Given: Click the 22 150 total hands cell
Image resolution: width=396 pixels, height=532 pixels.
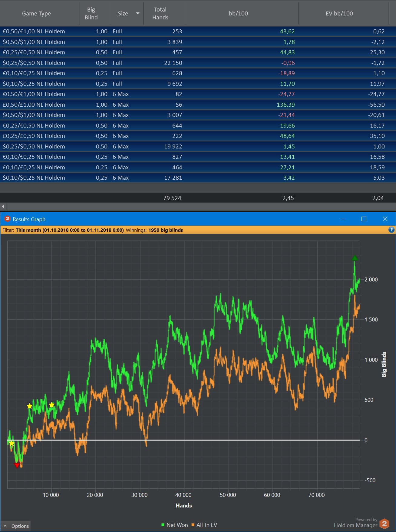Looking at the screenshot, I should [x=173, y=63].
